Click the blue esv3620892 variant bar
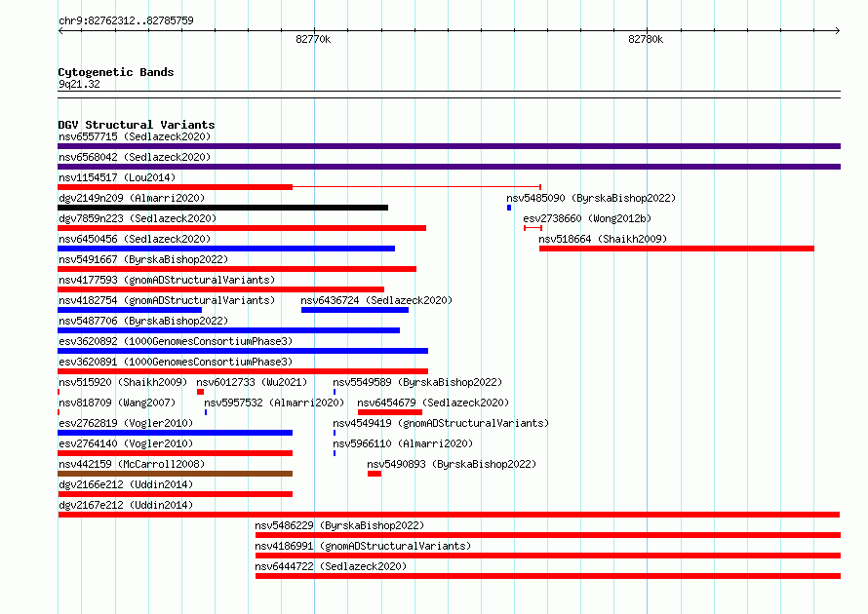Viewport: 868px width, 614px height. pyautogui.click(x=243, y=351)
